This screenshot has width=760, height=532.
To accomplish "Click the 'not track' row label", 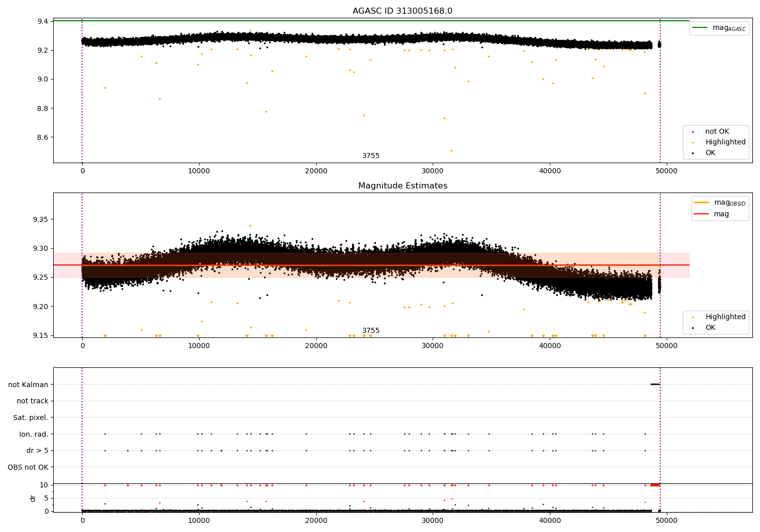I will 32,401.
